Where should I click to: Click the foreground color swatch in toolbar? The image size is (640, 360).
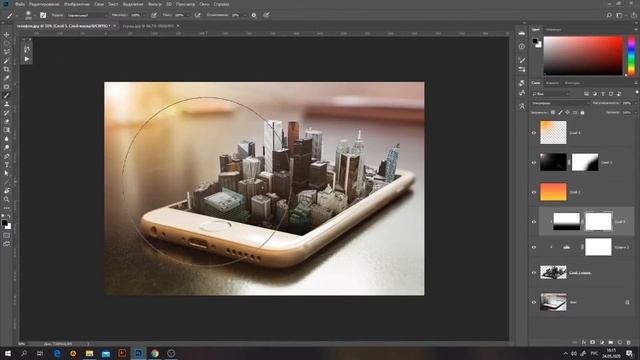pos(4,223)
